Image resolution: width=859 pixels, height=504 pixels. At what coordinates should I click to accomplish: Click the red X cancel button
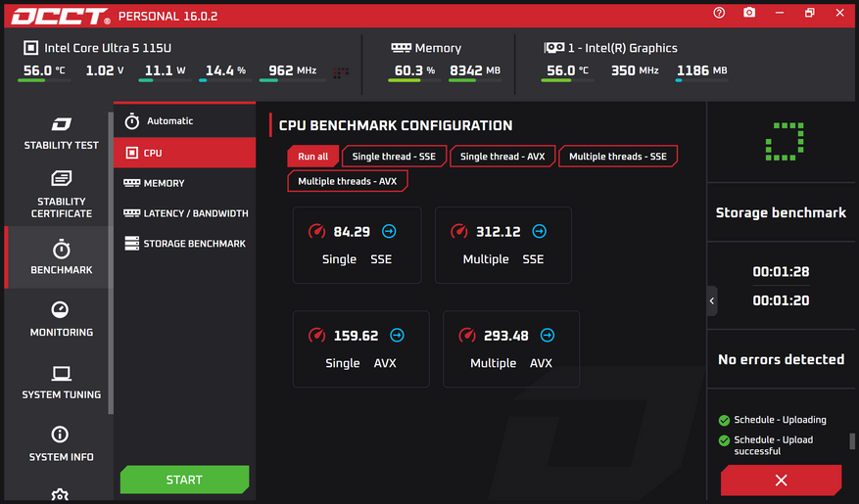click(781, 480)
